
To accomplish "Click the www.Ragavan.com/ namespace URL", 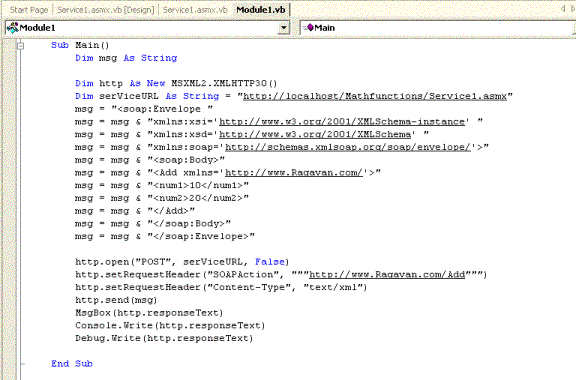I will point(294,173).
